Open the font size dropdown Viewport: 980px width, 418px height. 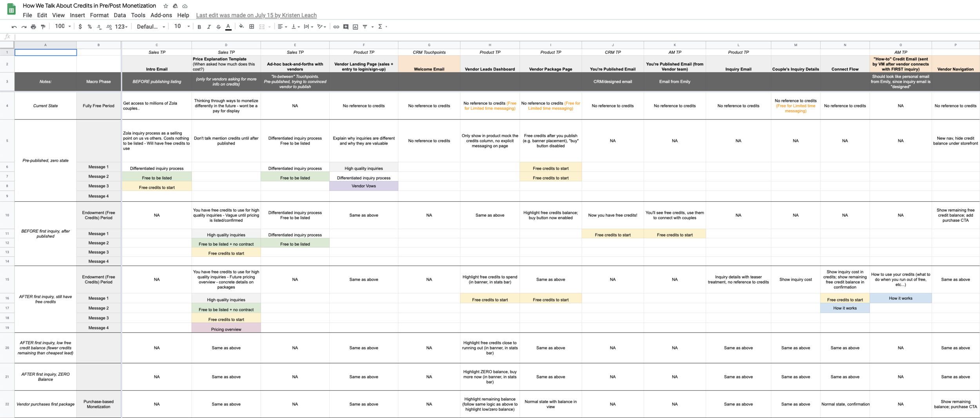point(181,27)
